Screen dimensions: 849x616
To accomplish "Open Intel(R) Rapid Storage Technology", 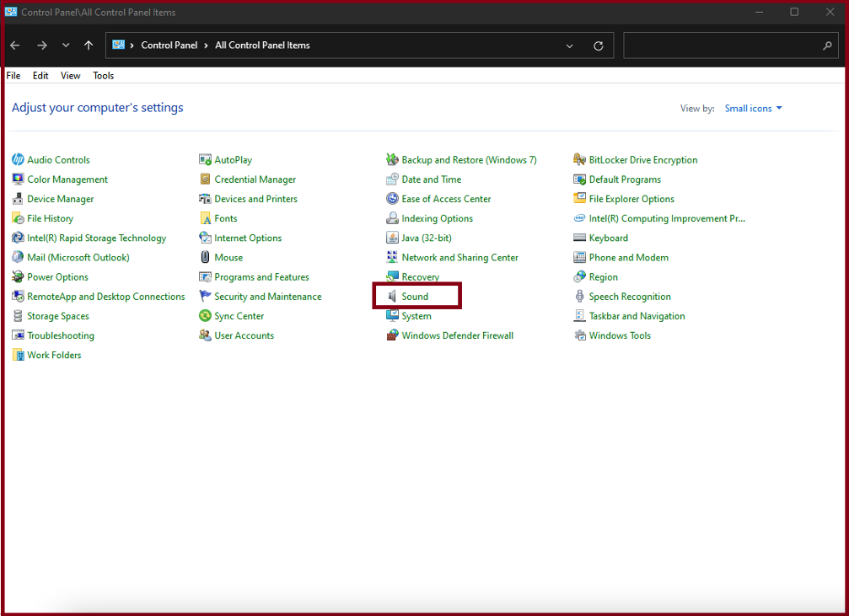I will click(x=96, y=238).
